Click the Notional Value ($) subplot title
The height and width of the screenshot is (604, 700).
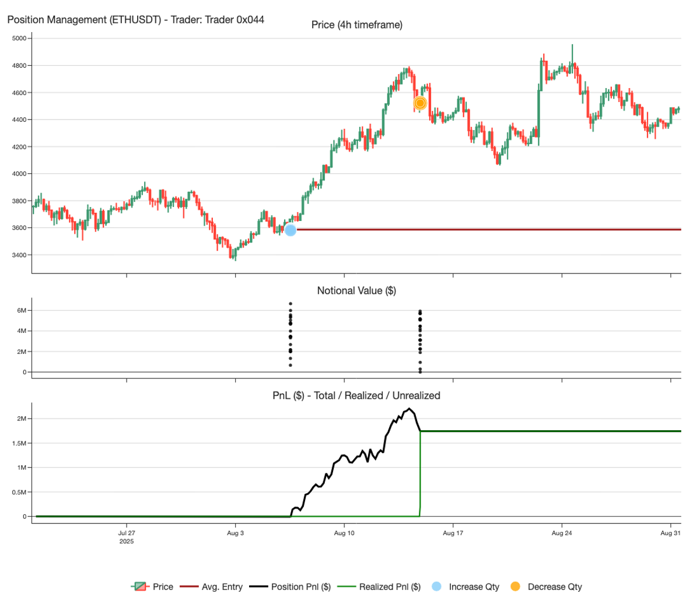(x=356, y=290)
